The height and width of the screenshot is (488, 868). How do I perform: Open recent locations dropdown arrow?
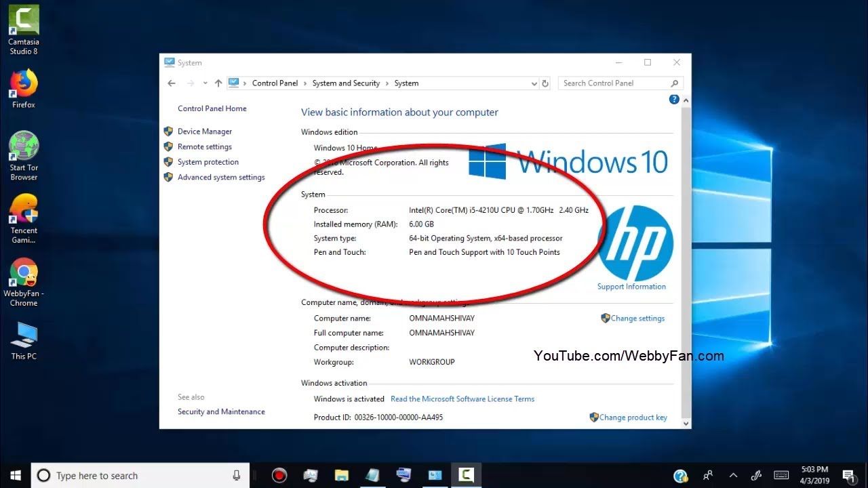pos(205,83)
